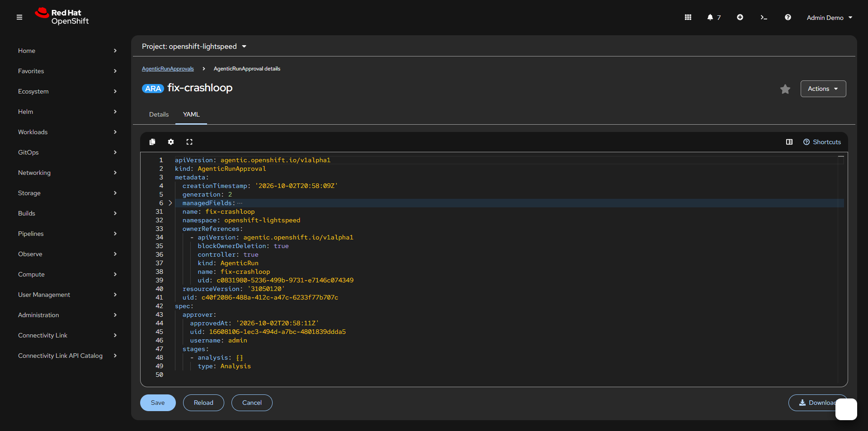
Task: Expand the Administration navigation section
Action: click(x=67, y=315)
